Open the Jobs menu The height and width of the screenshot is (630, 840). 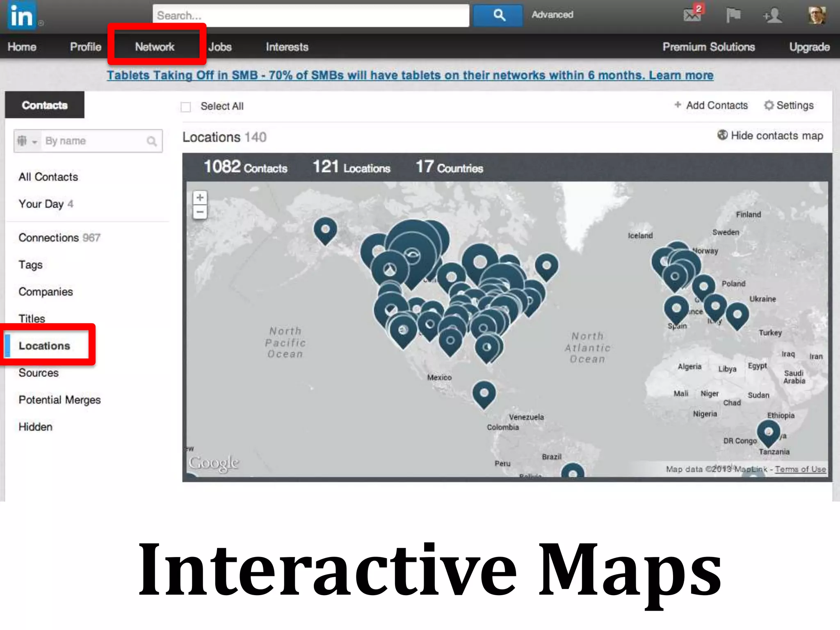[220, 47]
